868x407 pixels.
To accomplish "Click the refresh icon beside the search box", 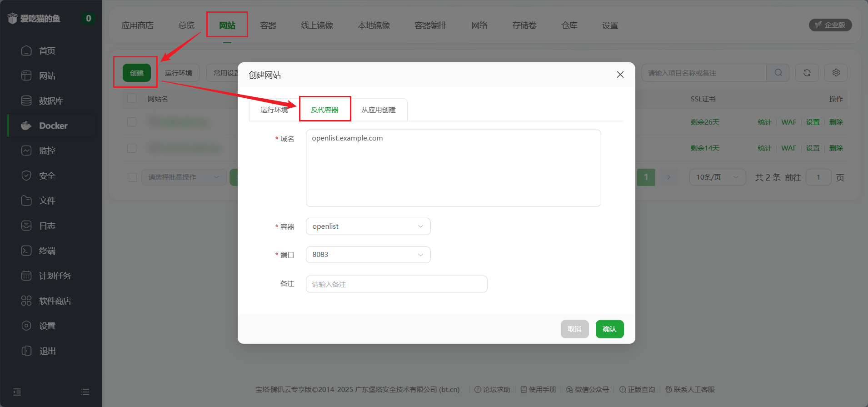I will click(807, 73).
